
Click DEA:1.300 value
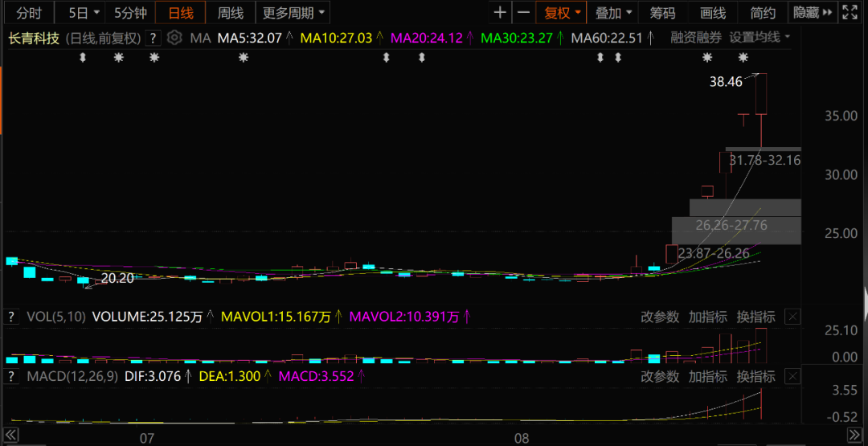click(x=229, y=377)
